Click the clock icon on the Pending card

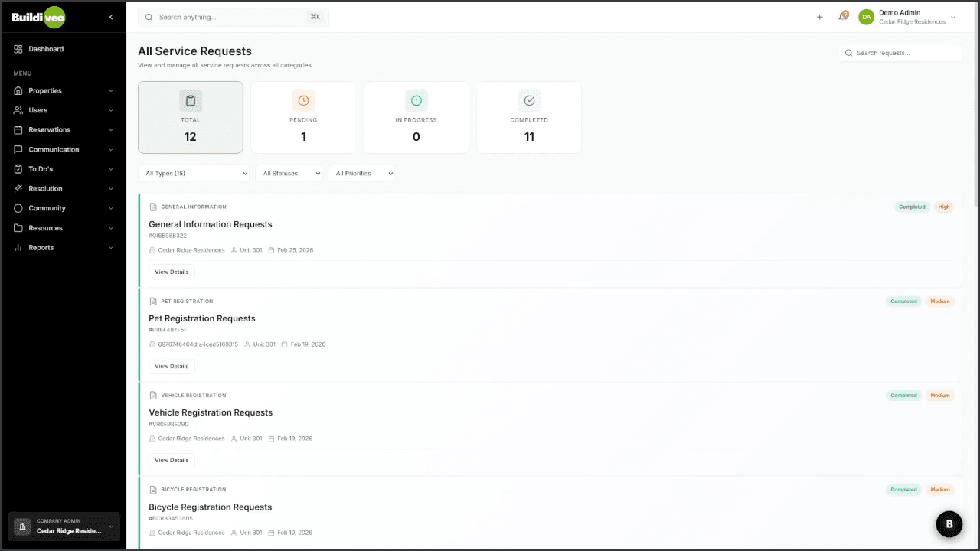coord(303,100)
